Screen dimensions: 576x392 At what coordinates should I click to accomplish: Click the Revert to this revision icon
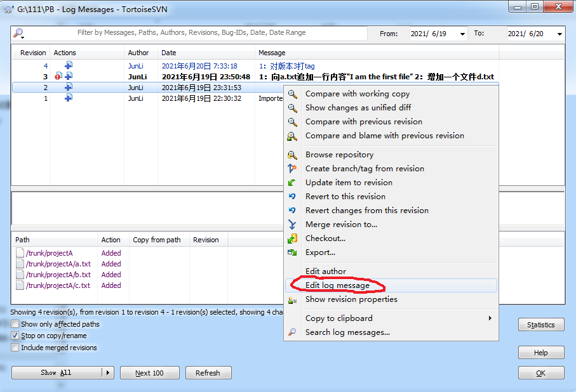(292, 197)
